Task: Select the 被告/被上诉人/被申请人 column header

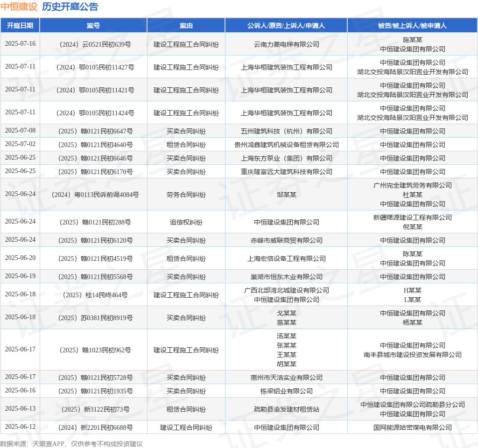Action: pos(413,26)
